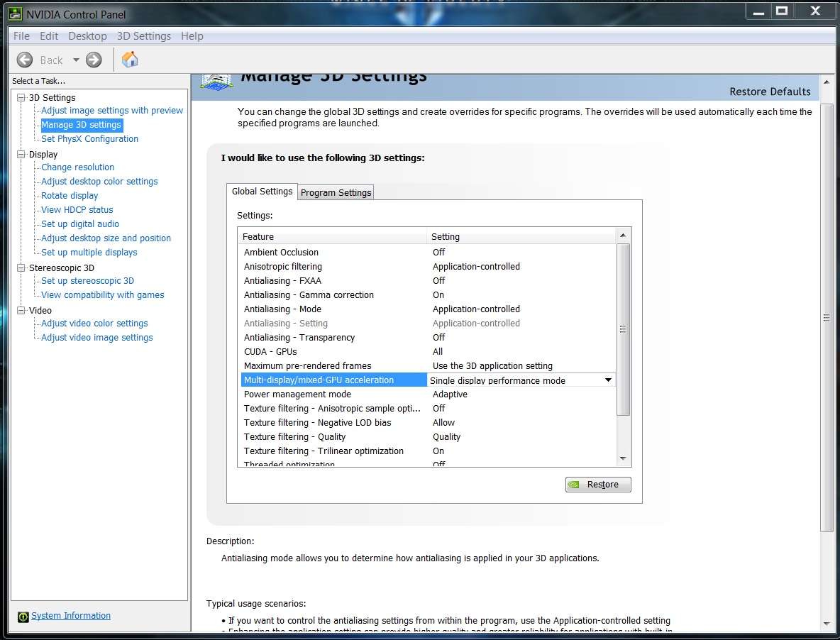Switch to the Program Settings tab
840x640 pixels.
point(336,192)
